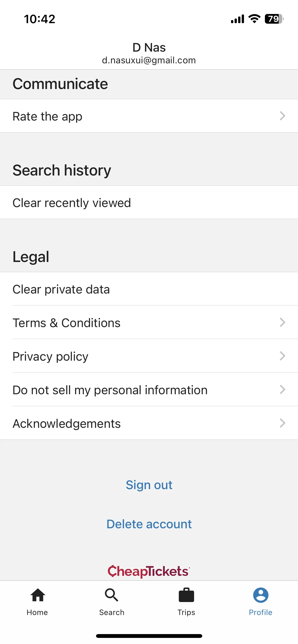Open Do not sell my personal information
The width and height of the screenshot is (298, 644).
(149, 389)
